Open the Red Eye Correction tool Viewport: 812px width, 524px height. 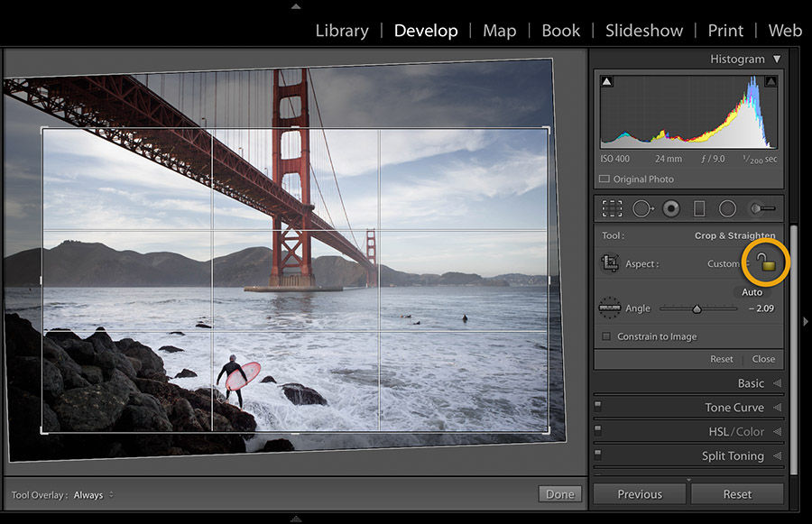(670, 208)
